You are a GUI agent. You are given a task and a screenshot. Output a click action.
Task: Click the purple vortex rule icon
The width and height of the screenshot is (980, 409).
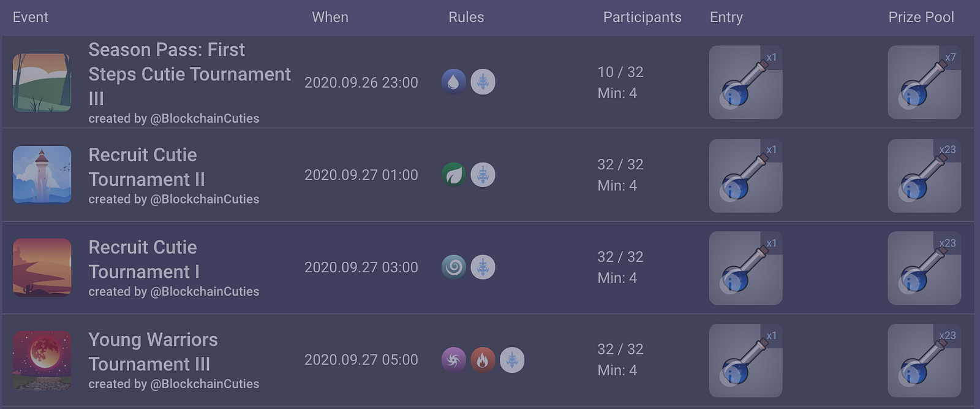coord(454,360)
